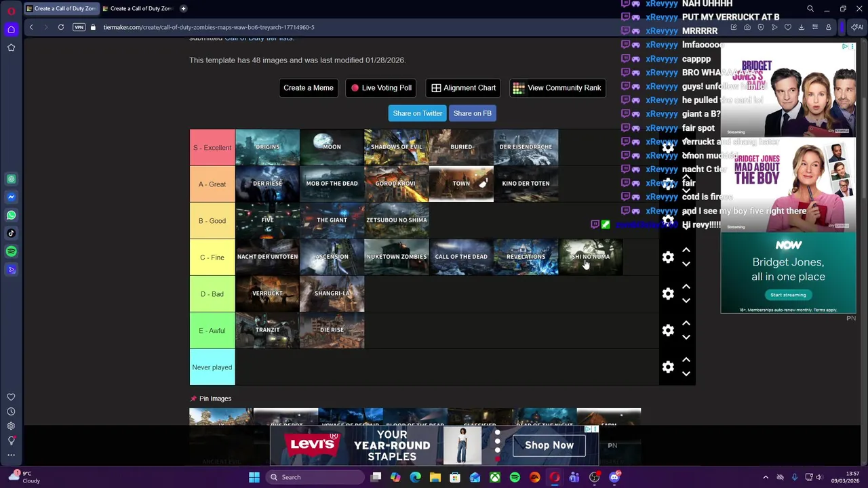The height and width of the screenshot is (488, 868).
Task: Select the S - Excellent tier label
Action: click(212, 148)
